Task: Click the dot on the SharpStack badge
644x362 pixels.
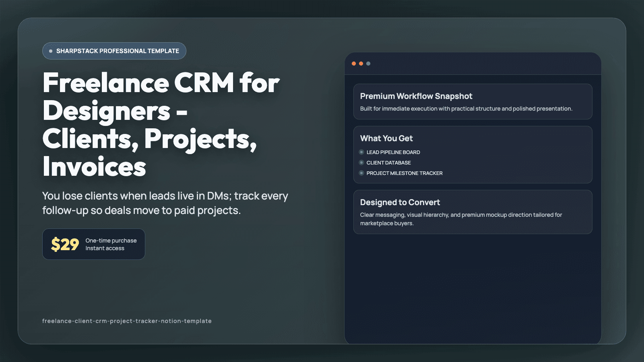Action: pyautogui.click(x=50, y=51)
